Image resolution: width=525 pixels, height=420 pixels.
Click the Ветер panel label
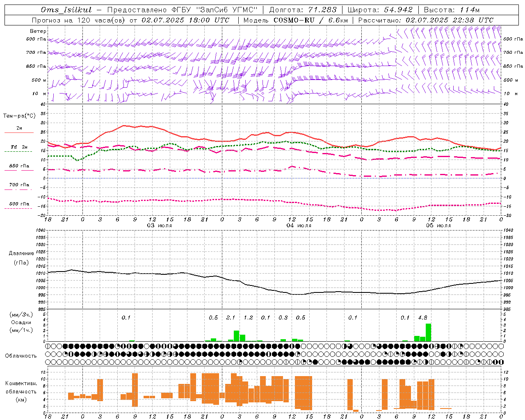click(38, 31)
